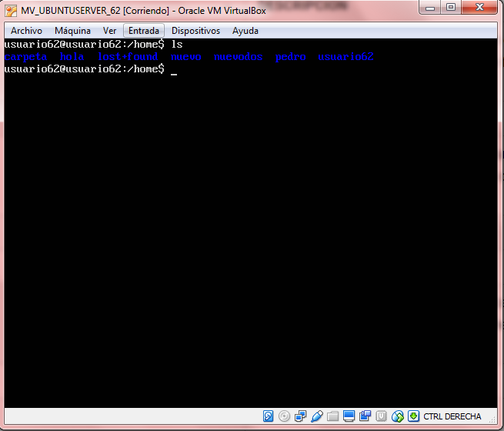Open the Archivo menu
The width and height of the screenshot is (504, 431).
[x=26, y=31]
